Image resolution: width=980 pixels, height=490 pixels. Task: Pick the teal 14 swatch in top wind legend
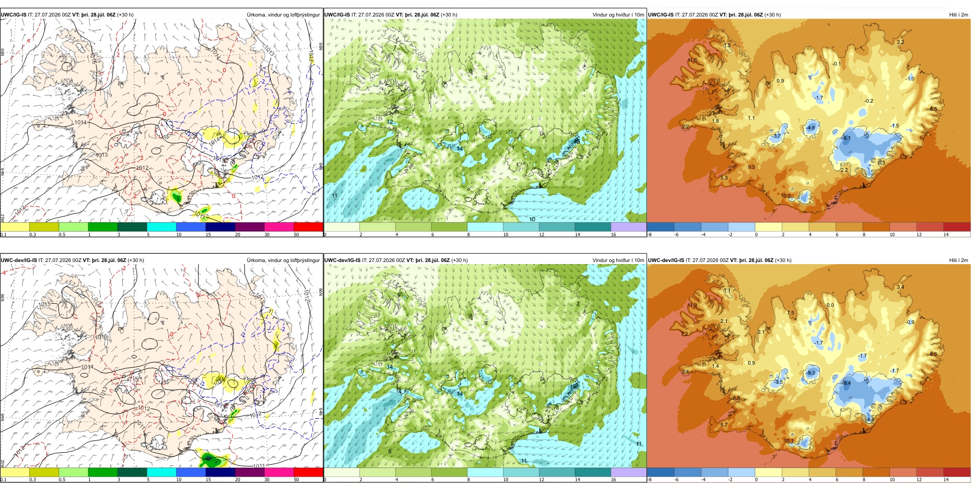(x=593, y=227)
